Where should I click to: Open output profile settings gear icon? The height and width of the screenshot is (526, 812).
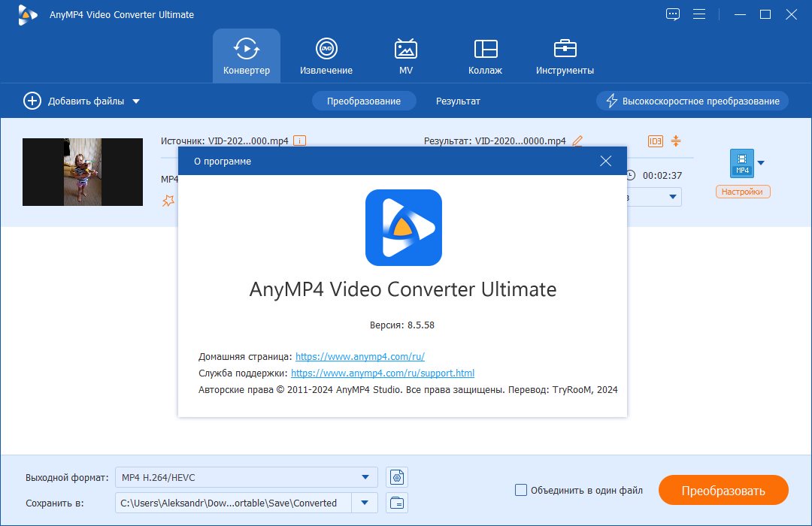pyautogui.click(x=397, y=477)
